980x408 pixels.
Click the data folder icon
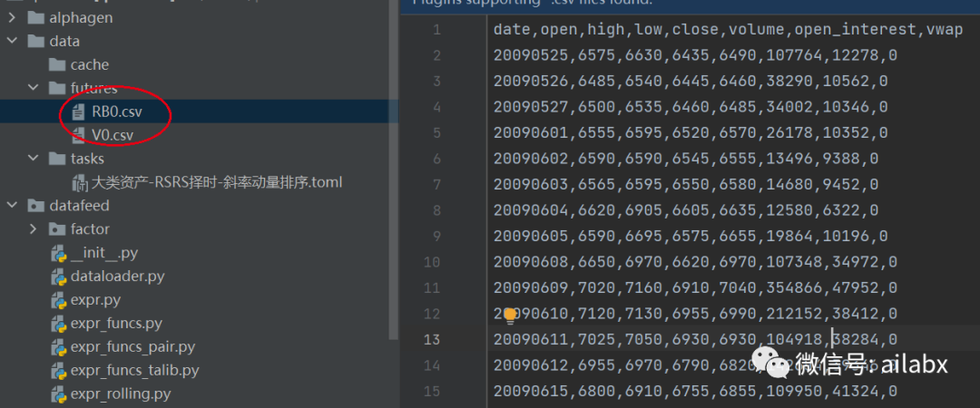[35, 41]
